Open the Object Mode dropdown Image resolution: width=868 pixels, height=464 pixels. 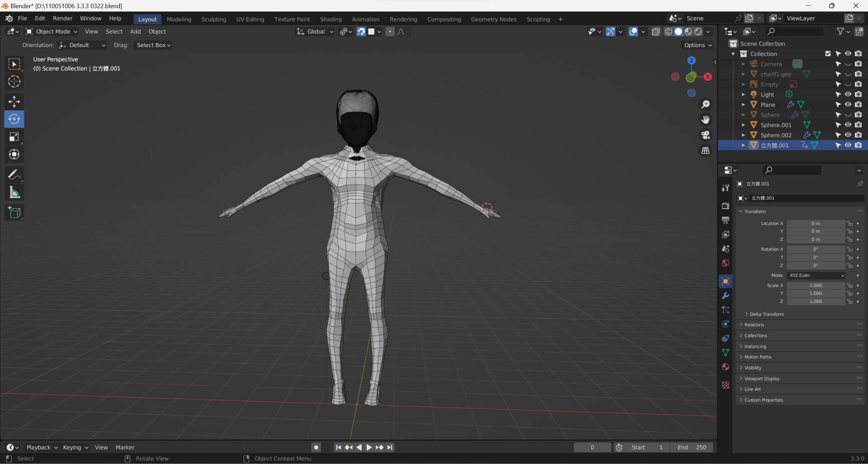52,32
